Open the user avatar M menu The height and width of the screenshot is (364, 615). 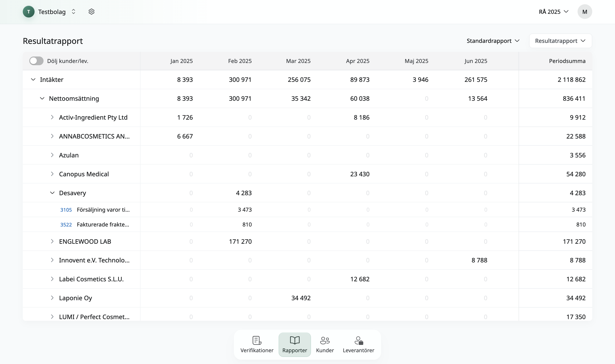[584, 12]
